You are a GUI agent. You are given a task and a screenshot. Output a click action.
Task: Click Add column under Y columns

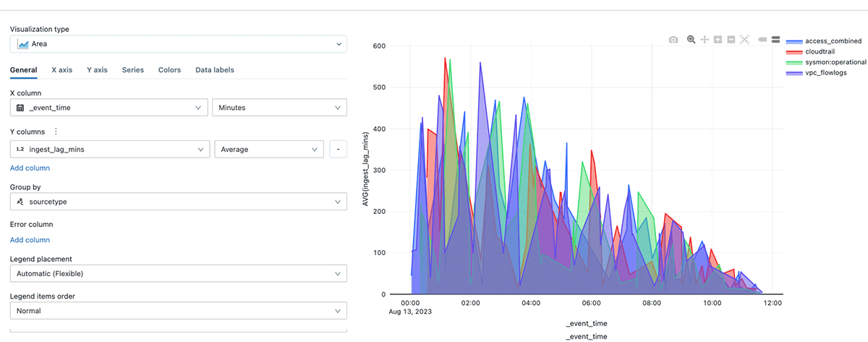coord(30,168)
